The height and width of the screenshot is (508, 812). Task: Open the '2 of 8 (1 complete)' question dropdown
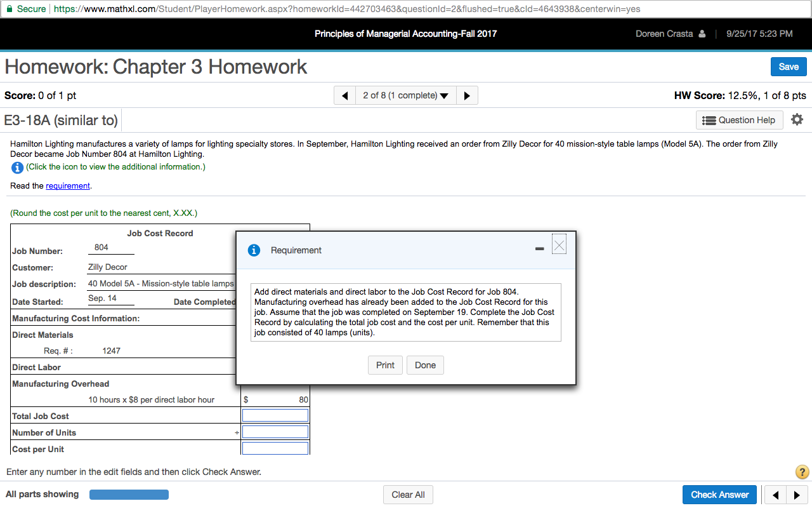(405, 95)
